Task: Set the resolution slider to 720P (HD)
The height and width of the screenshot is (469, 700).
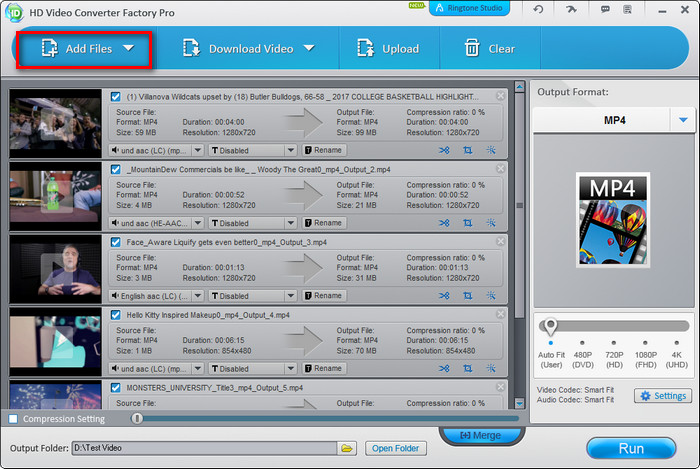Action: 614,343
